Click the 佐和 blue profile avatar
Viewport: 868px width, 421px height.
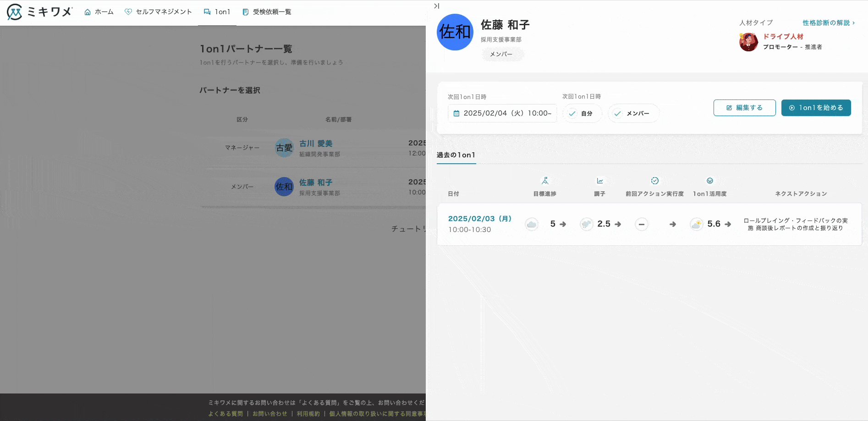(455, 32)
